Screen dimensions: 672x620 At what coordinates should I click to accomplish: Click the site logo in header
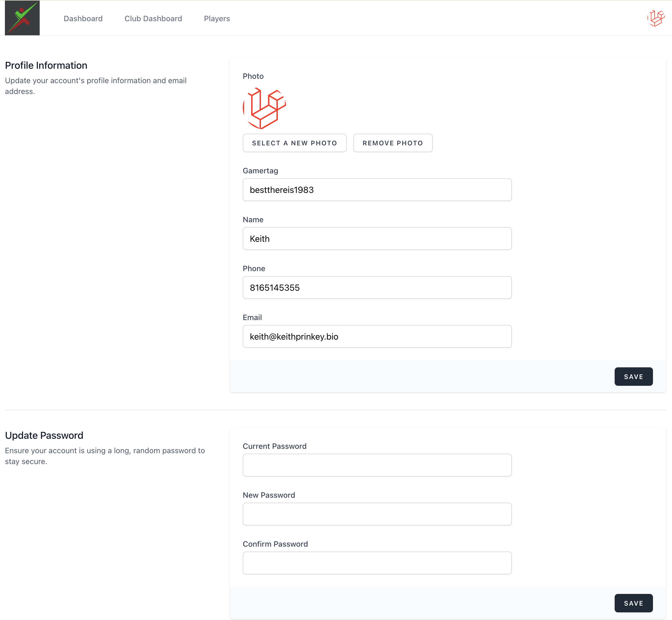click(22, 18)
